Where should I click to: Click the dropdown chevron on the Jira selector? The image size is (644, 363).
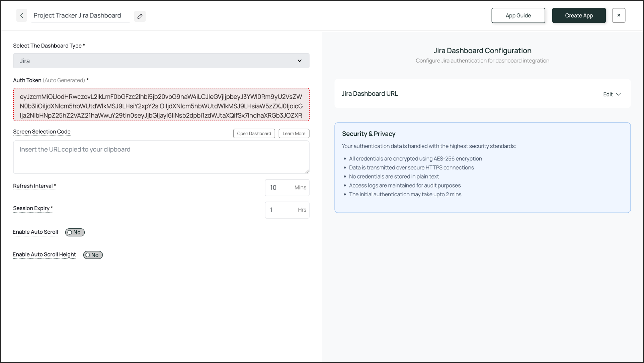[x=300, y=61]
